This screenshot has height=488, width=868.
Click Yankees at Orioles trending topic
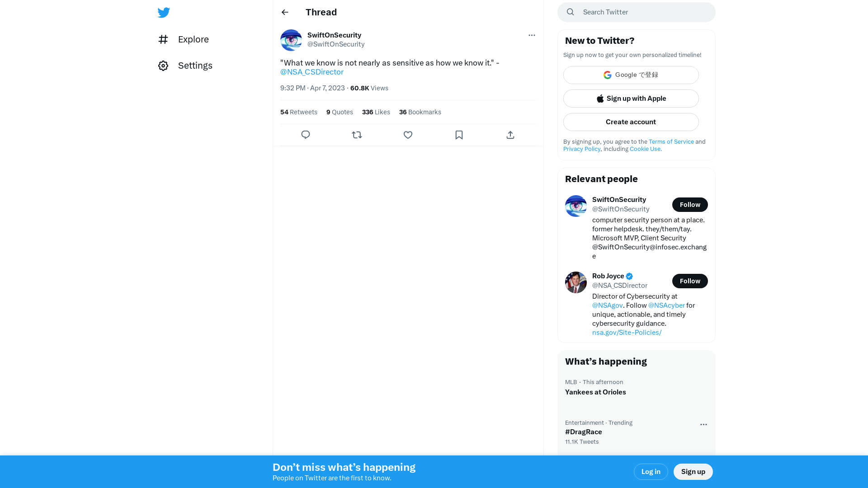click(595, 392)
